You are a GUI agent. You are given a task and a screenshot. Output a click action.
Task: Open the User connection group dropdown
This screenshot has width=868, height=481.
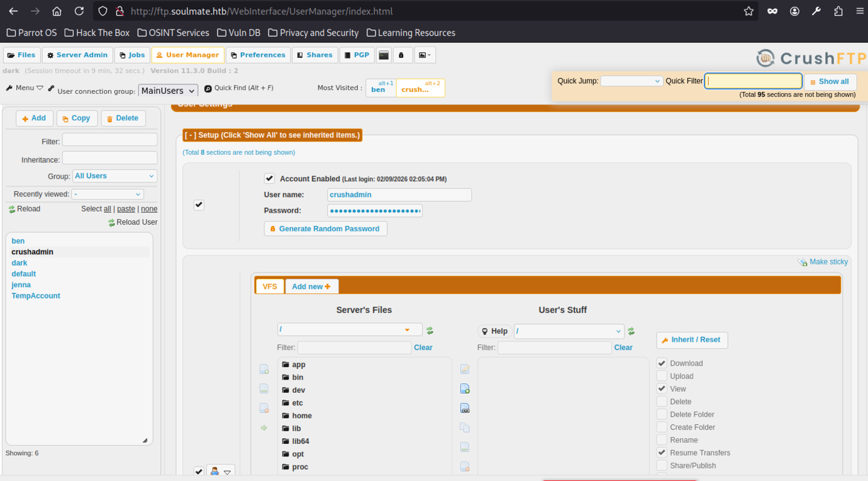(x=168, y=91)
